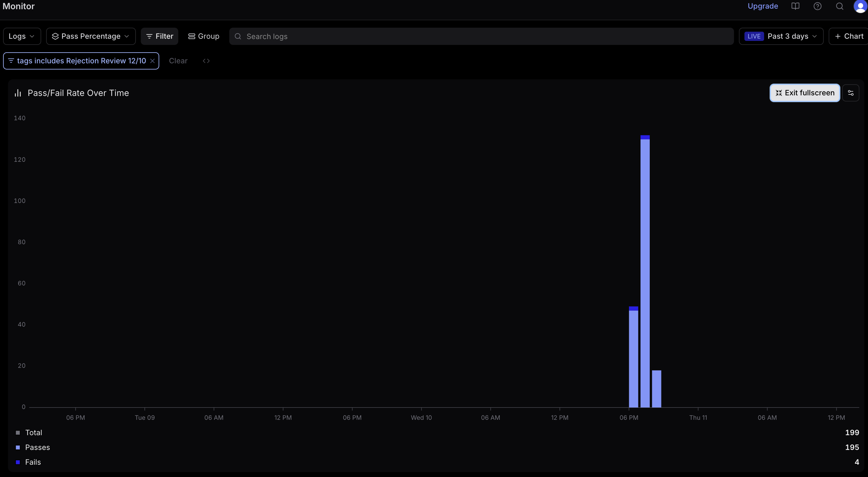Open global search magnifier icon

[x=839, y=6]
